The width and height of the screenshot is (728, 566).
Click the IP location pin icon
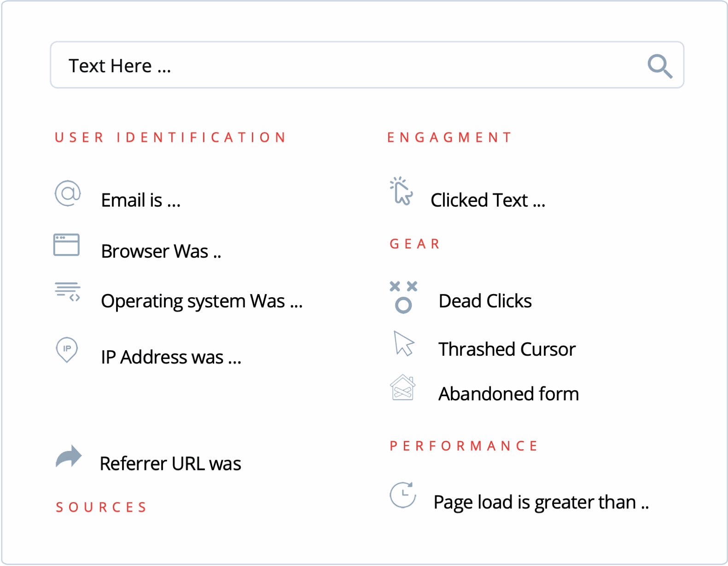tap(67, 350)
